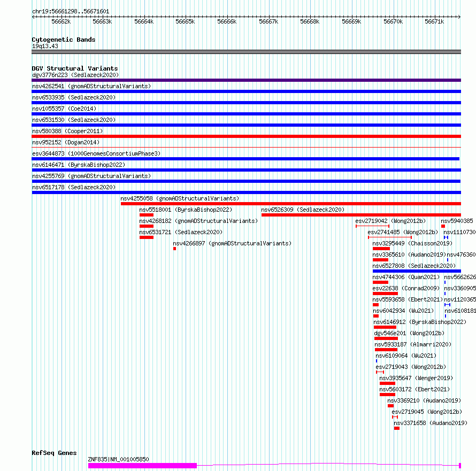Click the 56671k ruler tick label
Screen dimensions: 476x471
tap(434, 21)
